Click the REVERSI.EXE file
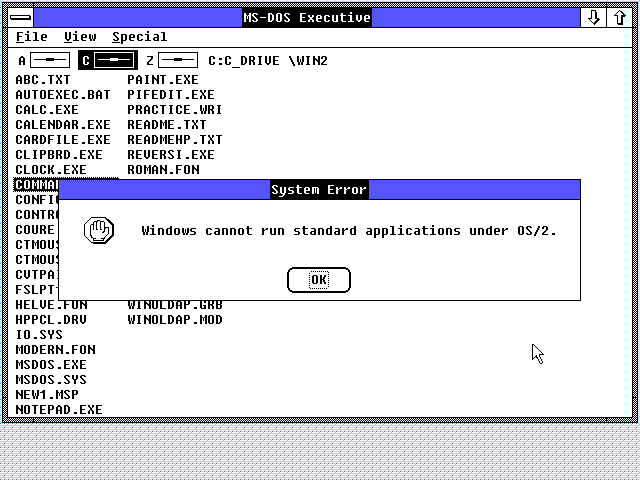The image size is (640, 480). point(170,155)
